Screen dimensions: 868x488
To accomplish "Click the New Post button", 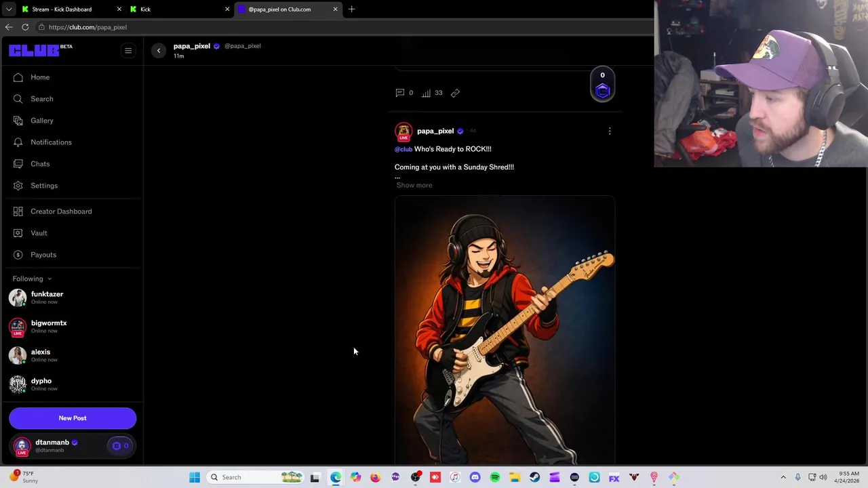I will (x=73, y=418).
